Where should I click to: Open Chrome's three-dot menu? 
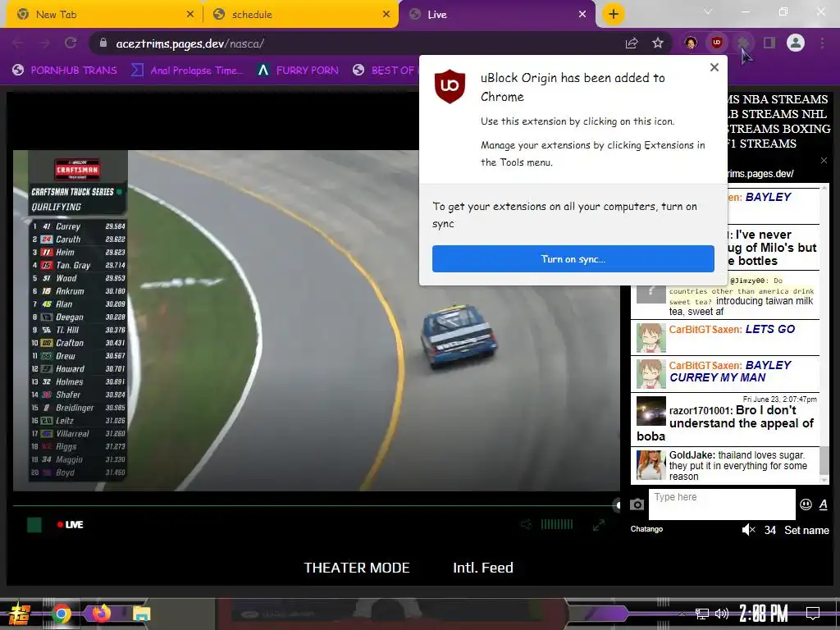pos(822,43)
